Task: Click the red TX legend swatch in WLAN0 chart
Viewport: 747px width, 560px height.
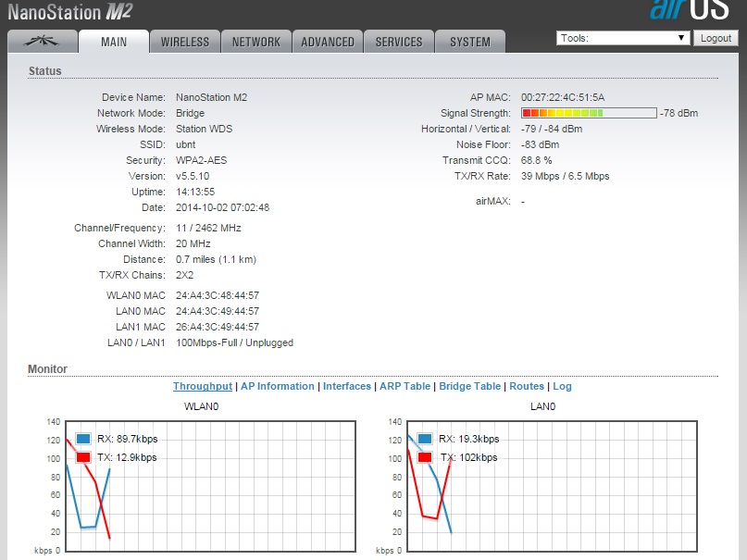Action: (83, 457)
